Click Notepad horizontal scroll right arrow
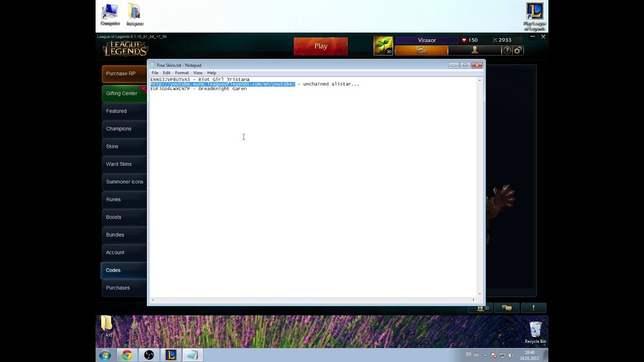The width and height of the screenshot is (644, 362). click(473, 300)
